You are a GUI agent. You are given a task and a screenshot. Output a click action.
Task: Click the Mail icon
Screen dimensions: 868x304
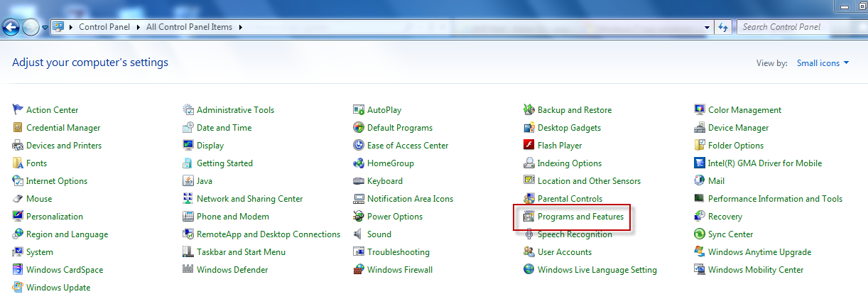pyautogui.click(x=700, y=180)
